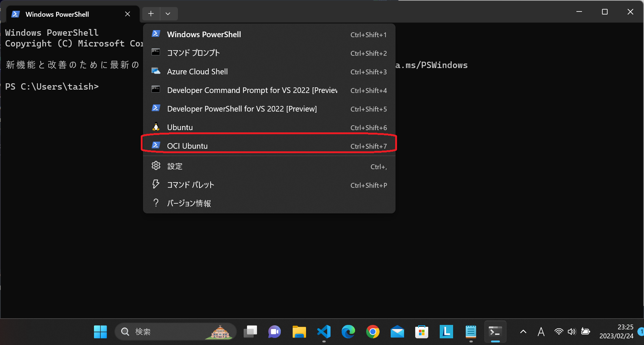644x345 pixels.
Task: Click the Azure Cloud Shell cloud icon
Action: 156,71
